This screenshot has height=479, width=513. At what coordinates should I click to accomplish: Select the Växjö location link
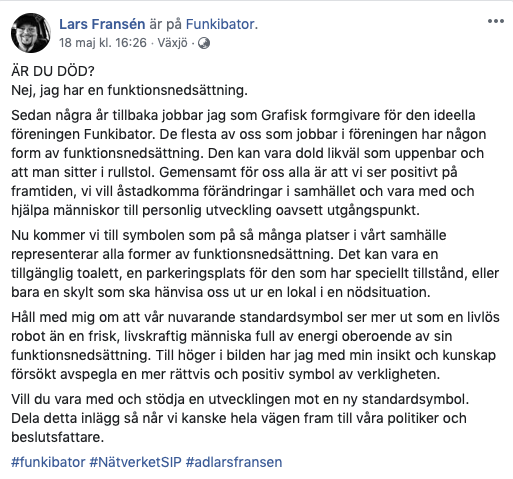coord(172,43)
